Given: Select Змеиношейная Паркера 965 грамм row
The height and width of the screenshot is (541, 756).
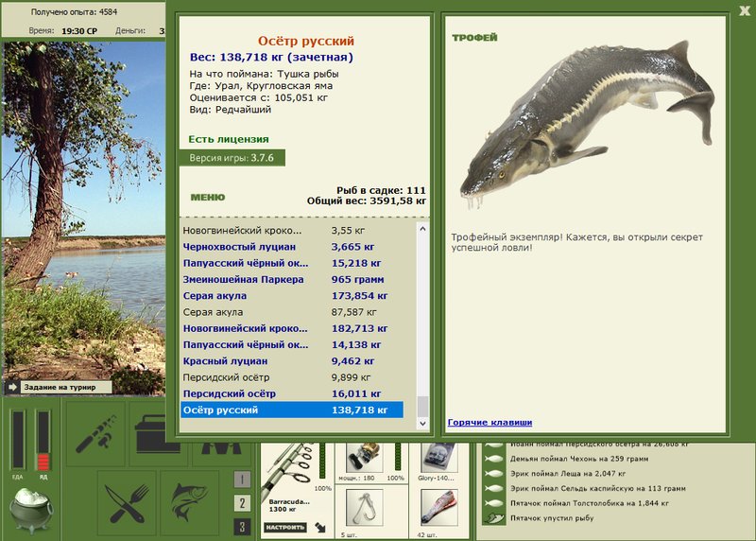Looking at the screenshot, I should tap(292, 279).
